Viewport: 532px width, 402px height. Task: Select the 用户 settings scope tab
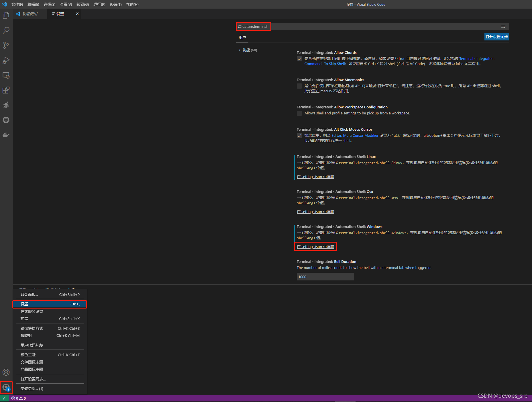(242, 38)
